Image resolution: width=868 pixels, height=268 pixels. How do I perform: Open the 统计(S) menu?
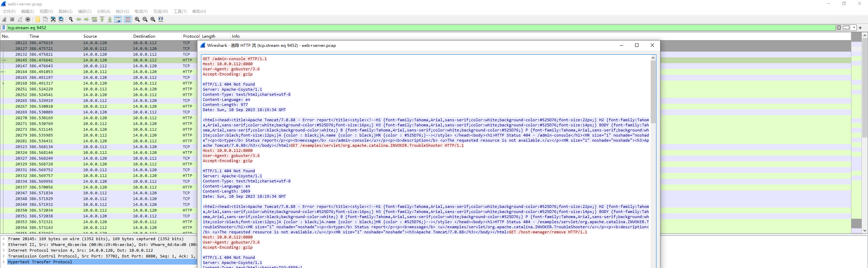(x=122, y=12)
